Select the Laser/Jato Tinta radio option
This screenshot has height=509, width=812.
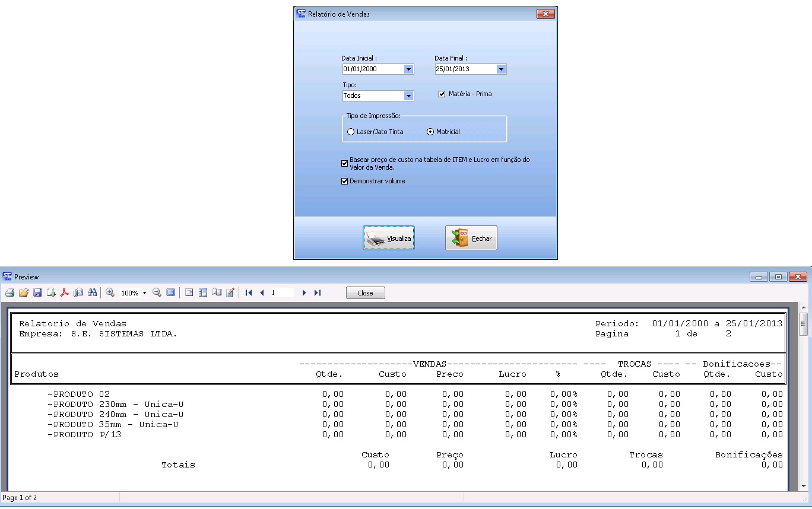click(351, 132)
